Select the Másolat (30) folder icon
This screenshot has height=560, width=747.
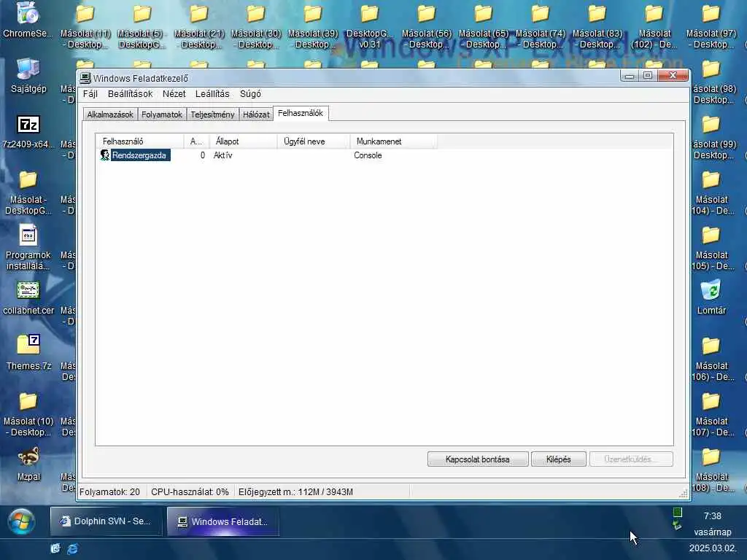(x=256, y=26)
